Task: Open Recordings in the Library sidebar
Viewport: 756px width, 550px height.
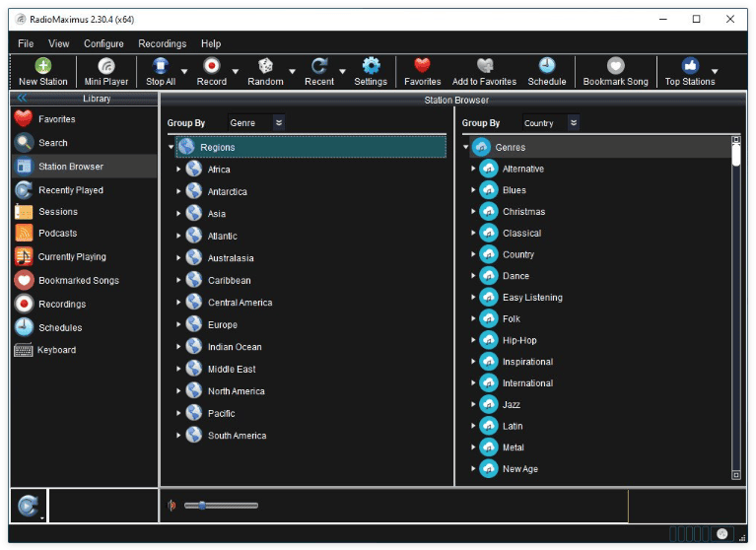Action: pos(85,304)
